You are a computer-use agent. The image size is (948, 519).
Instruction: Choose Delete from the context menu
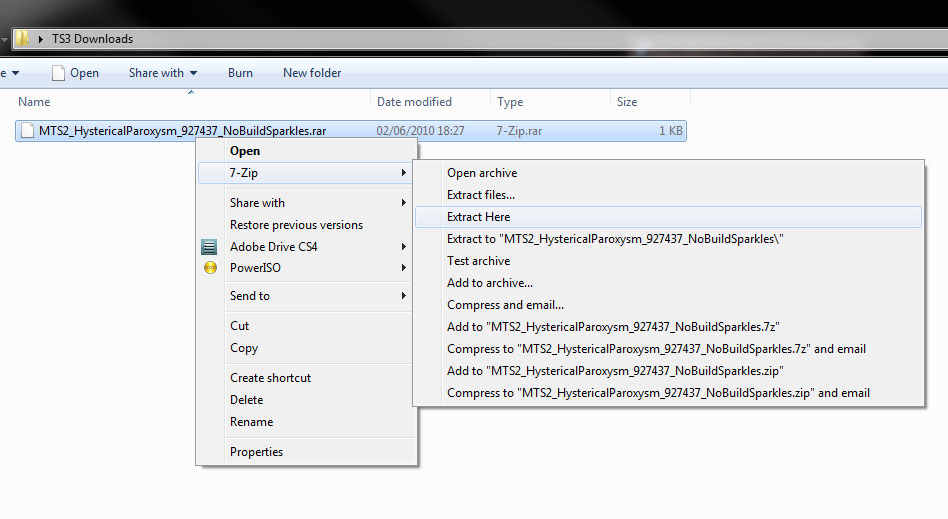point(246,400)
